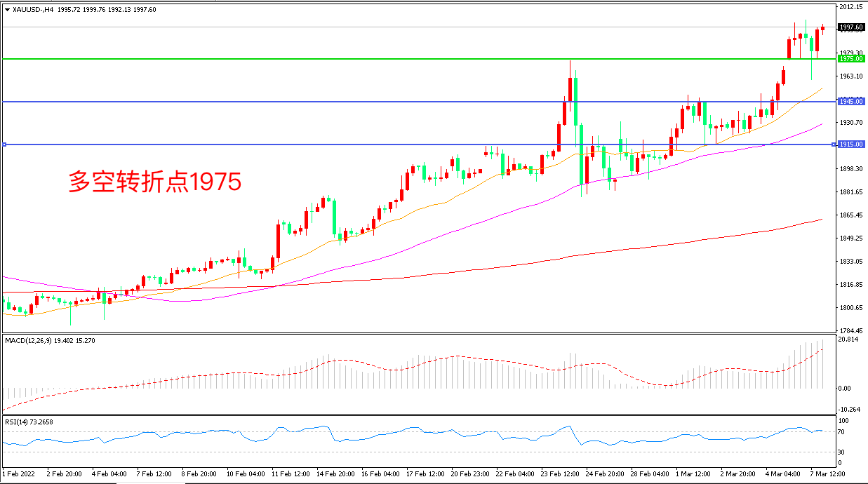Select the blue 1915.00 price tag
Viewport: 868px width, 484px height.
(850, 144)
